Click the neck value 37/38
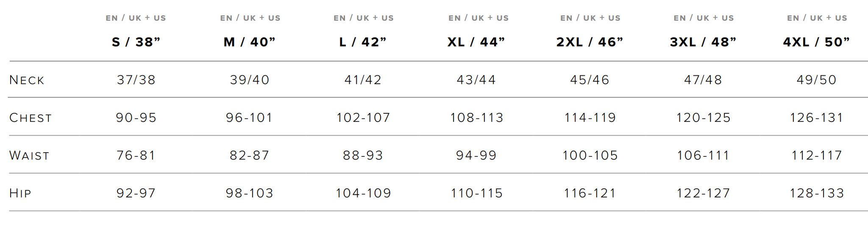Image resolution: width=868 pixels, height=225 pixels. click(x=136, y=80)
